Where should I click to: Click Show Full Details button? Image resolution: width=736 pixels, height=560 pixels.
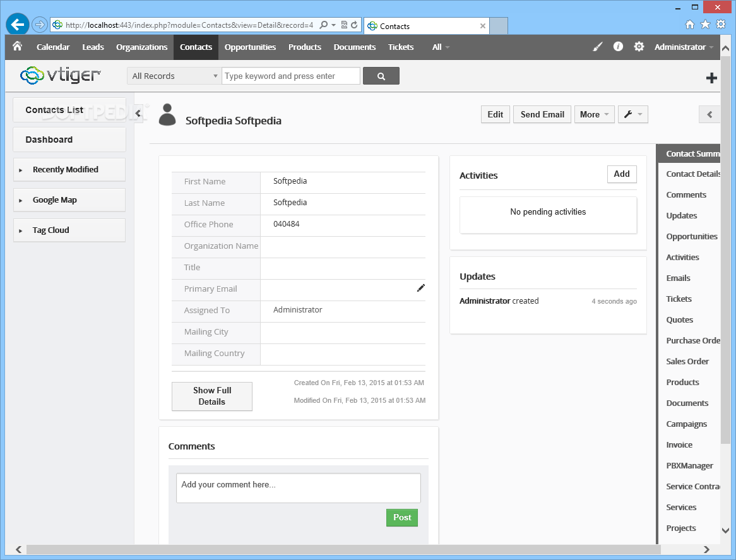click(211, 396)
